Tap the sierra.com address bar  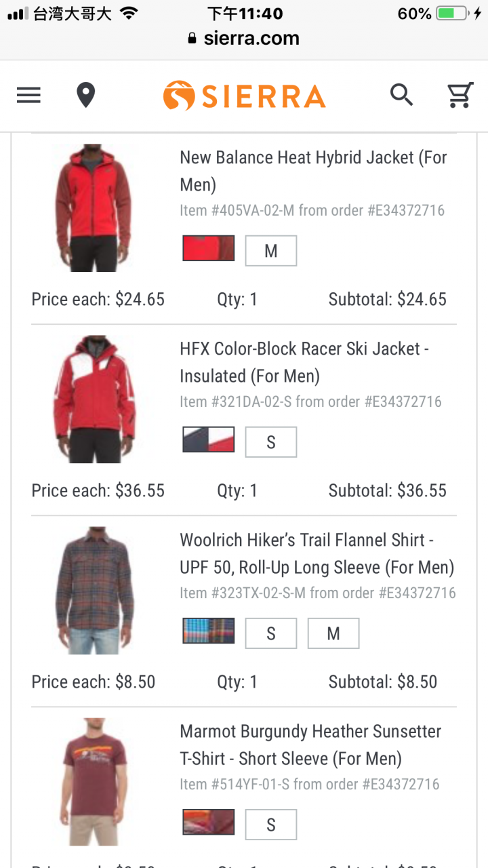(244, 39)
